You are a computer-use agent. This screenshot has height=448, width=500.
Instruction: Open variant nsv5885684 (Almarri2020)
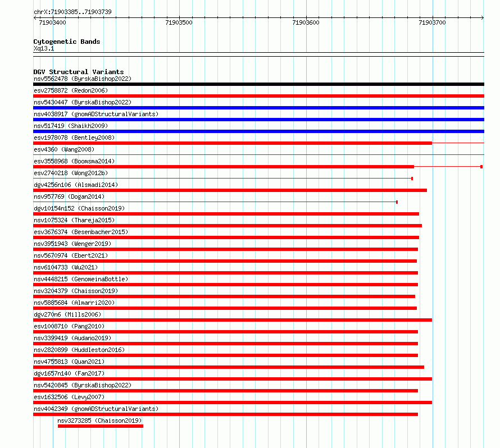(74, 303)
